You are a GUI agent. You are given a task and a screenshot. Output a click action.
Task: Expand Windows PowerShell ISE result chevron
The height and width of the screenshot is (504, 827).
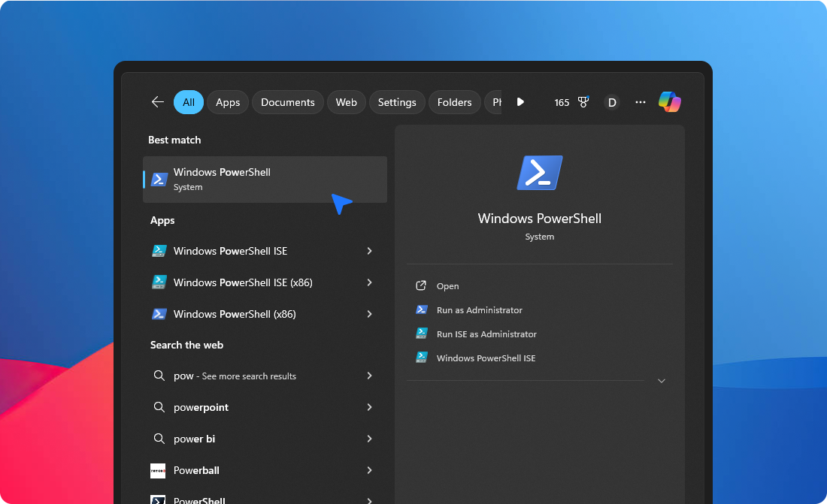369,251
